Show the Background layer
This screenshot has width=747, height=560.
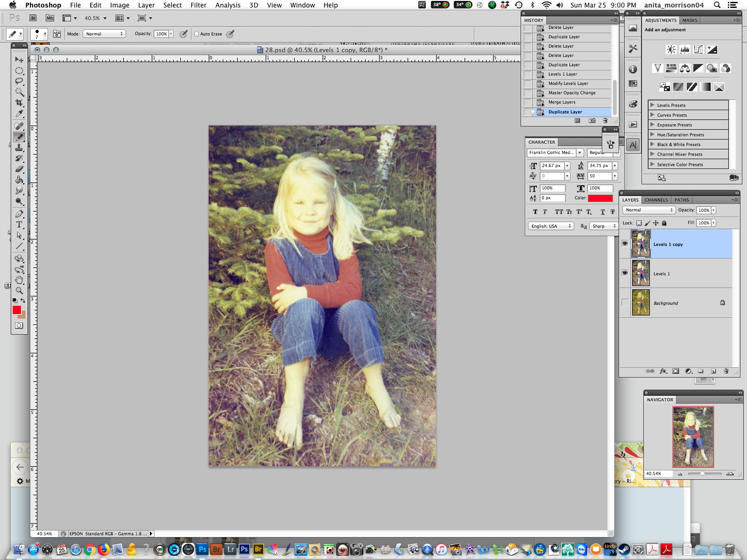point(625,302)
